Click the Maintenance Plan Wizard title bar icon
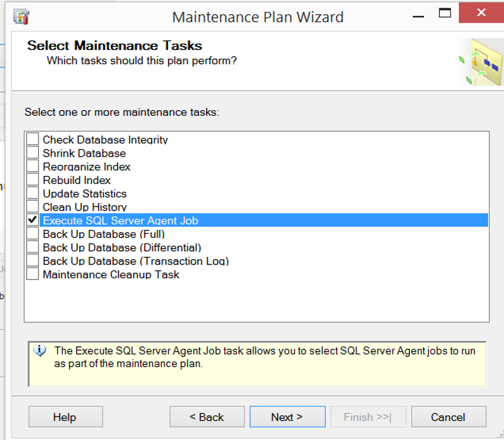This screenshot has height=440, width=504. [22, 16]
